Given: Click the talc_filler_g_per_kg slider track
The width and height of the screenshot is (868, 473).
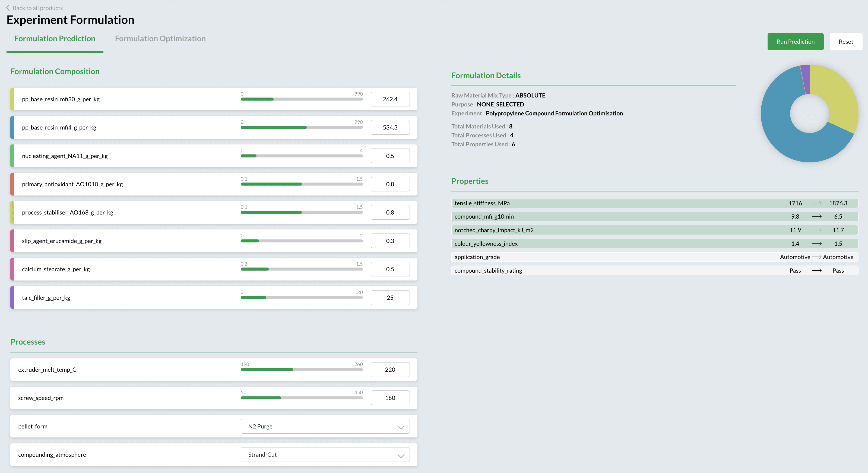Looking at the screenshot, I should coord(302,298).
